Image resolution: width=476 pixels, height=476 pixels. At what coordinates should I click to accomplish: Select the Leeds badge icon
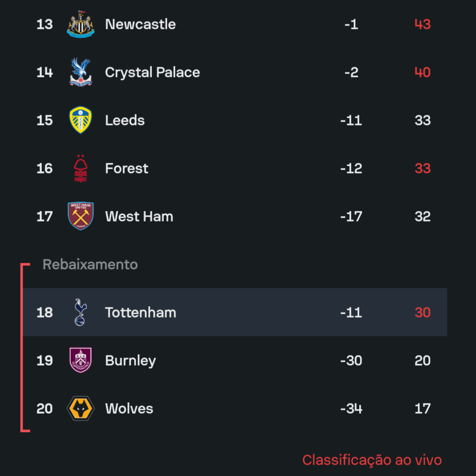(81, 120)
